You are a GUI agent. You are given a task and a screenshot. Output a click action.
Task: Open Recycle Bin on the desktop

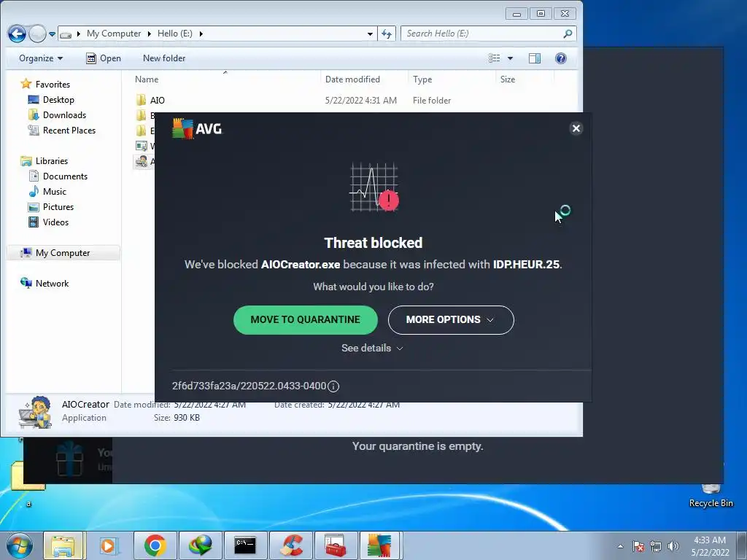(x=711, y=495)
